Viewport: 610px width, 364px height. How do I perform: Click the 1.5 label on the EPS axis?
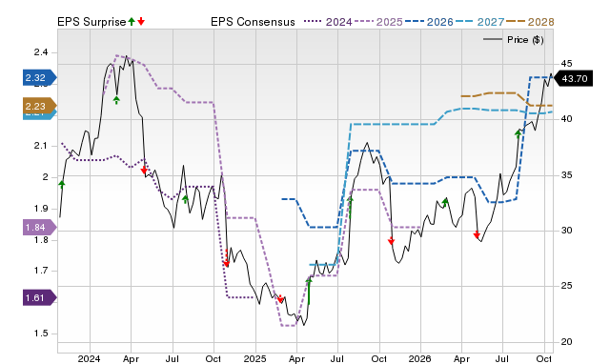point(41,334)
